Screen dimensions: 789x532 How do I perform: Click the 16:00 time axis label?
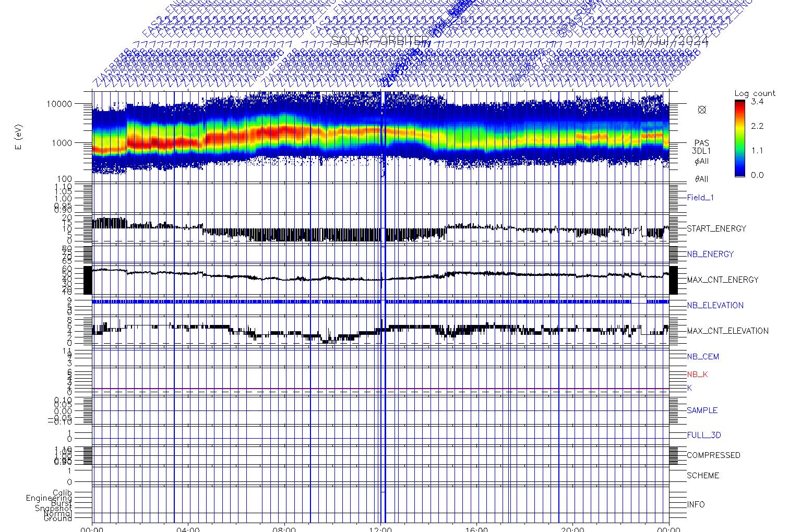(476, 529)
